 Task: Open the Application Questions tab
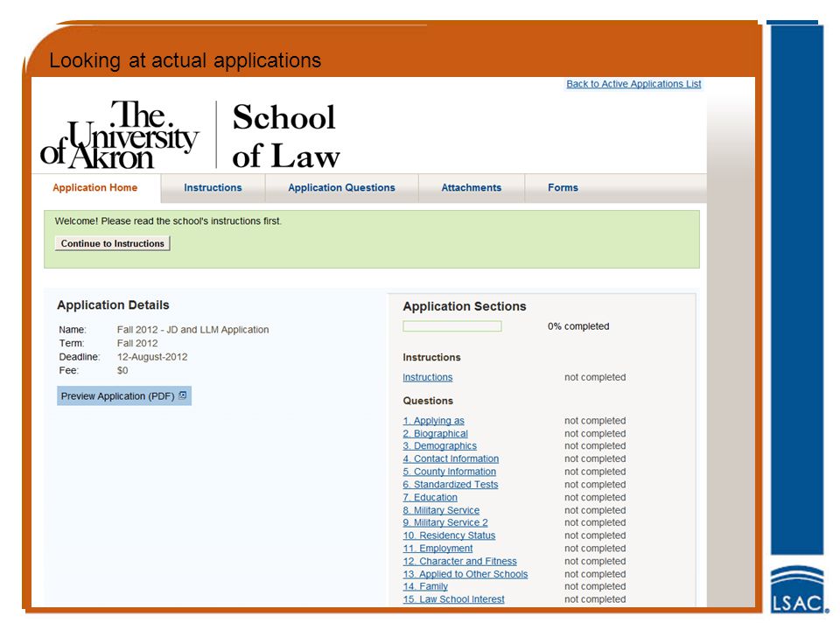pyautogui.click(x=341, y=187)
